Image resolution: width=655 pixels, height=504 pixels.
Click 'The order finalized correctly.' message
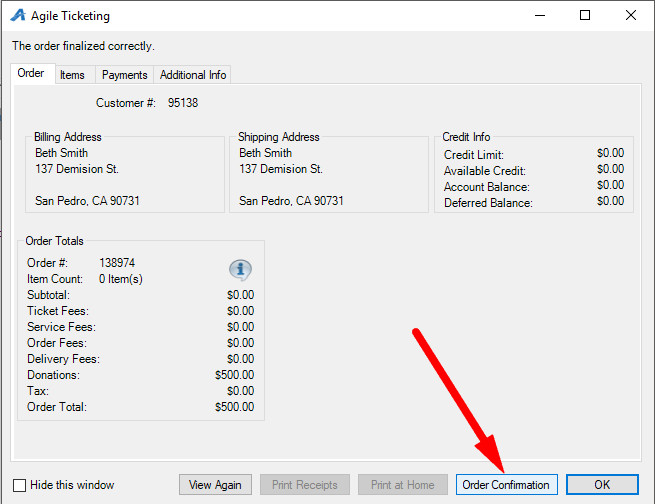click(83, 46)
